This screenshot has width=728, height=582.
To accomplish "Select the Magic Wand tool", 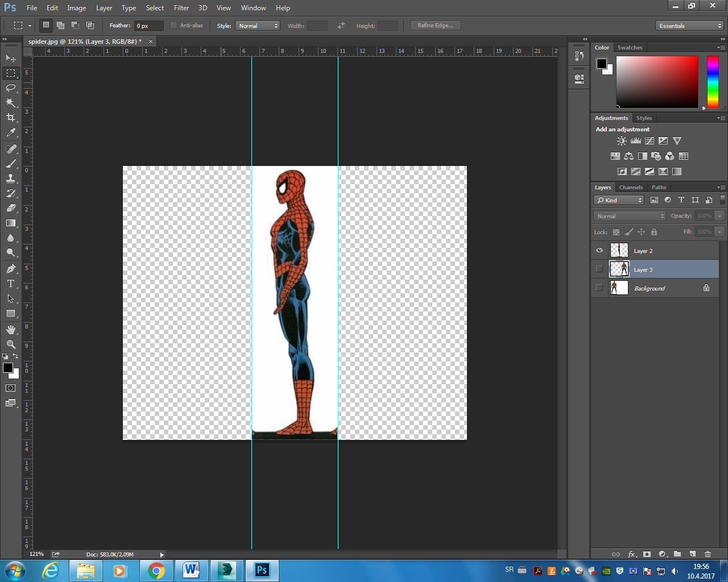I will pyautogui.click(x=11, y=102).
